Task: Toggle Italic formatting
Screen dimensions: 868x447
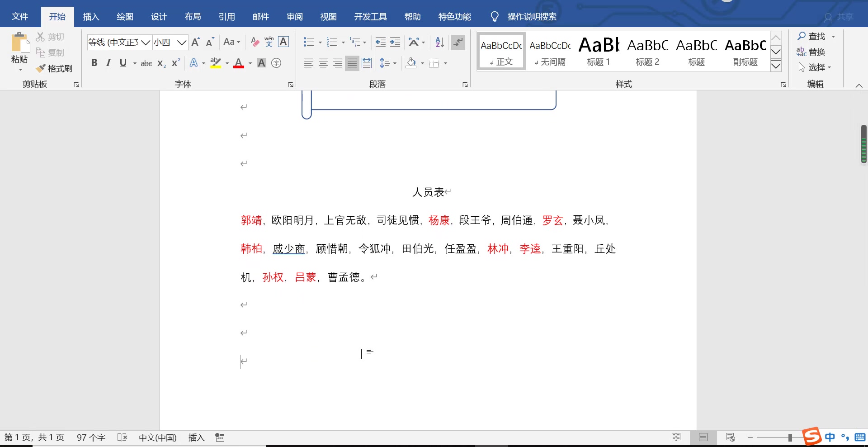Action: 108,63
